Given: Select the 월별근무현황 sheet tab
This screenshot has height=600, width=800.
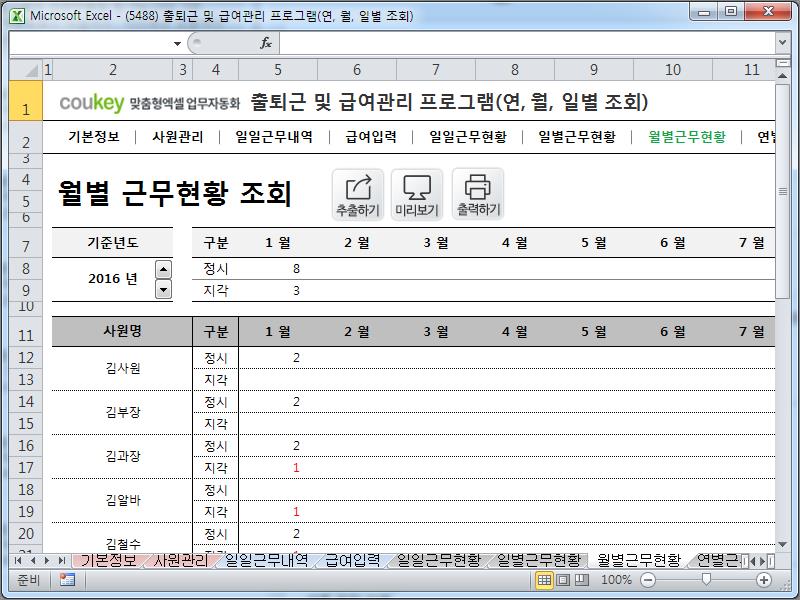Looking at the screenshot, I should [x=639, y=560].
